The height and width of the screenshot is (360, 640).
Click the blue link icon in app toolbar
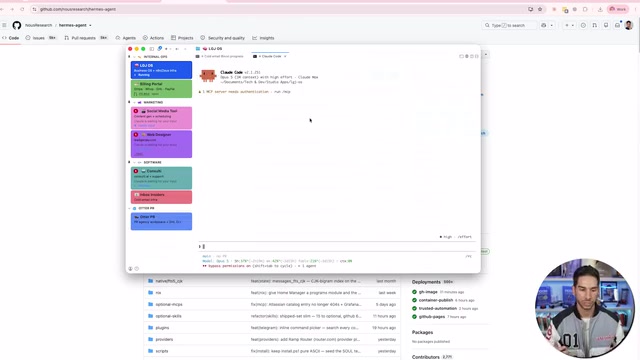point(160,49)
